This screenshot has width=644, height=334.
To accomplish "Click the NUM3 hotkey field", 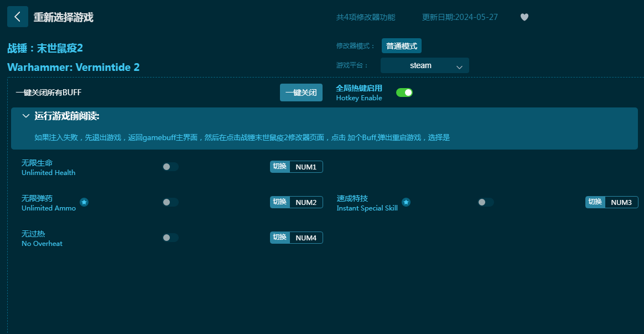I will [621, 202].
